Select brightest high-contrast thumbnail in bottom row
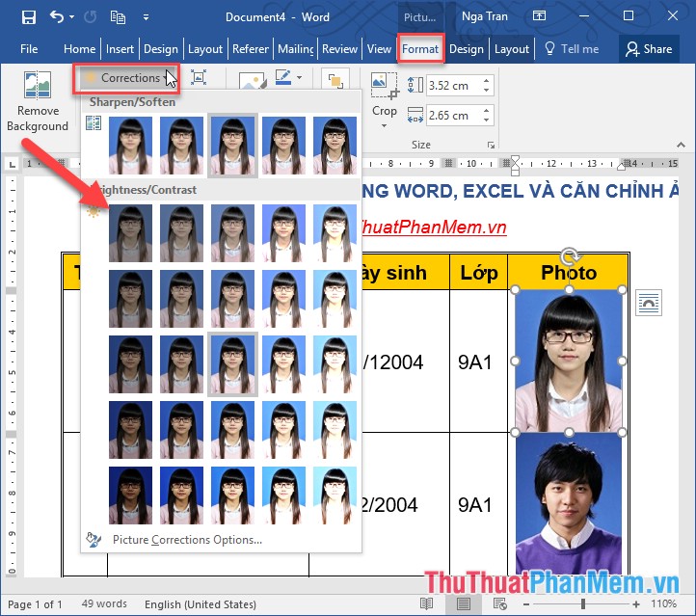The image size is (696, 616). (335, 495)
